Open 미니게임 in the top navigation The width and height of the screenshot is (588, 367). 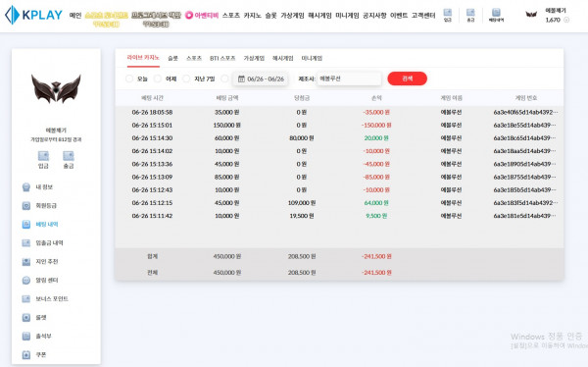click(347, 16)
